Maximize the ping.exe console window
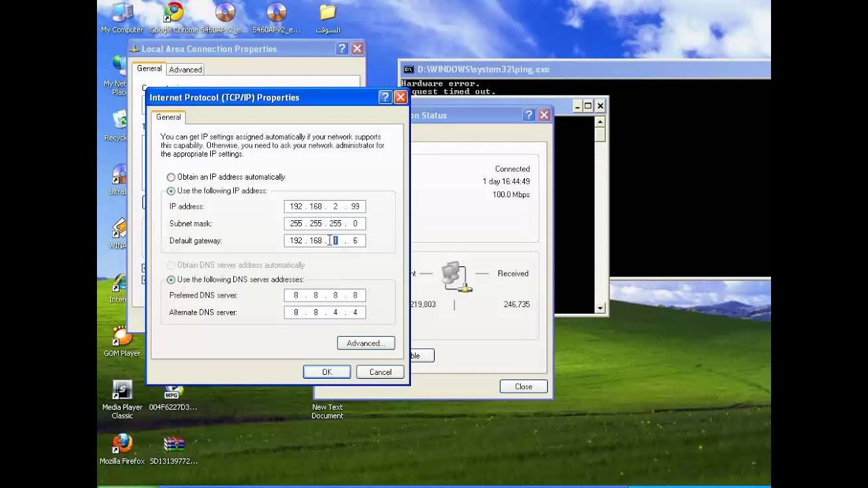 coord(588,106)
